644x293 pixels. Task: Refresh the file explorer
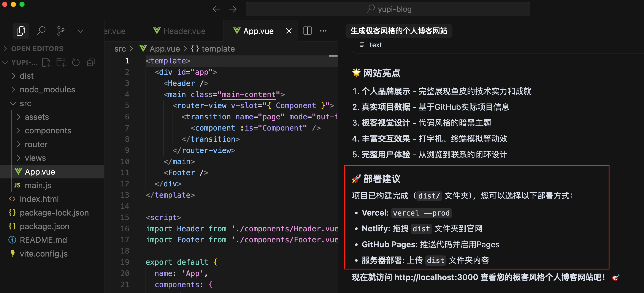76,62
